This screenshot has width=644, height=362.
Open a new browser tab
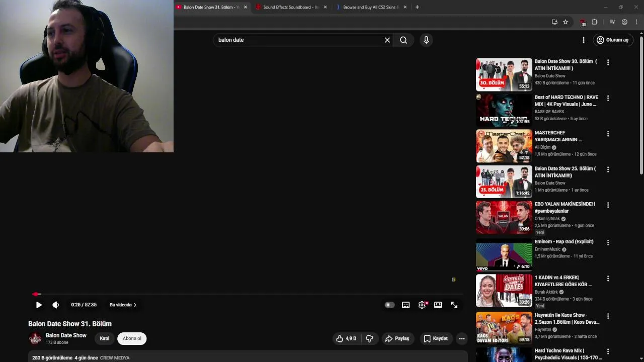(x=417, y=7)
